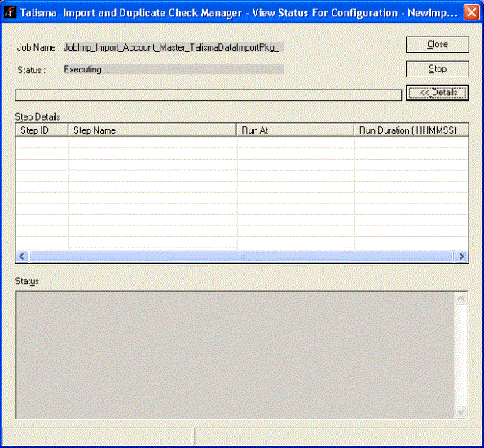Close the View Status window via X

click(x=471, y=13)
